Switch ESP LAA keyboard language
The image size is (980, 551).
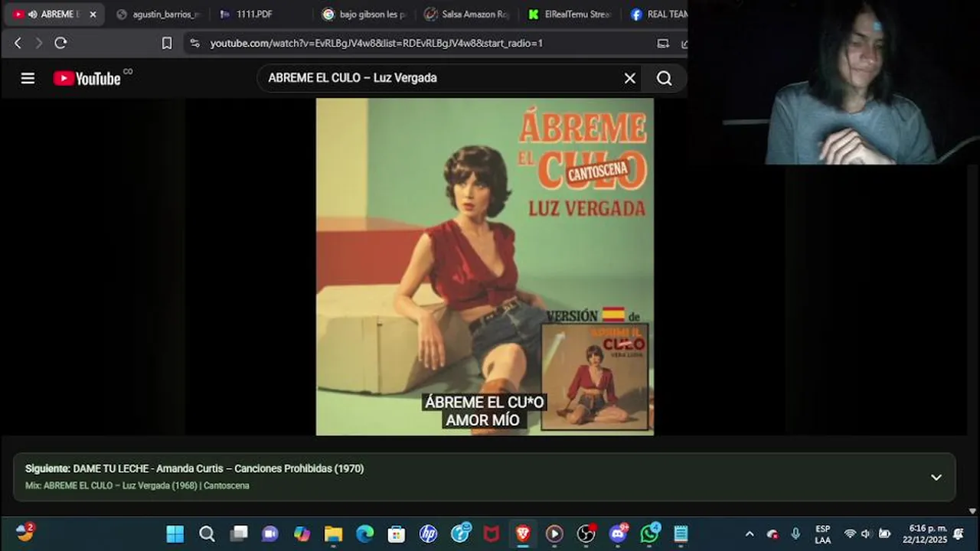tap(823, 534)
